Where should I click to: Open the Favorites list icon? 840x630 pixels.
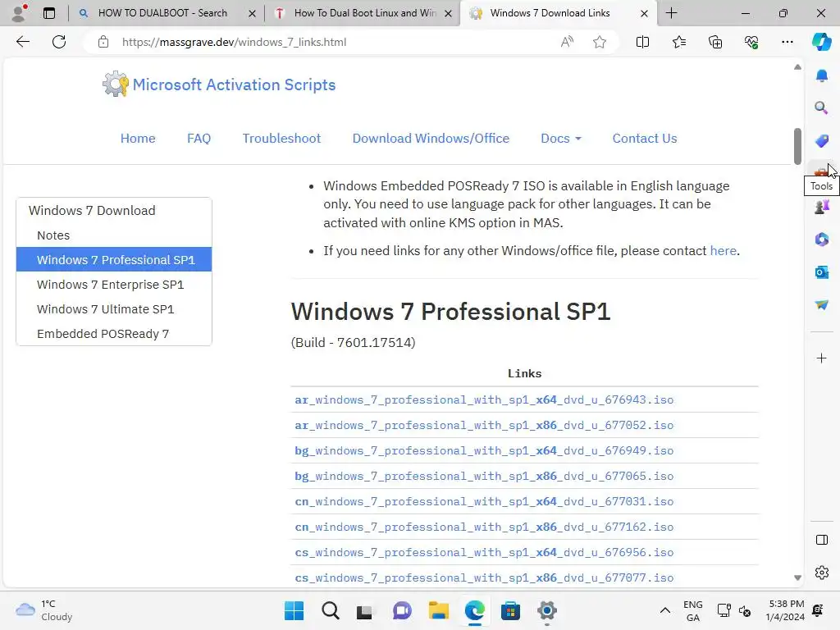(x=678, y=42)
